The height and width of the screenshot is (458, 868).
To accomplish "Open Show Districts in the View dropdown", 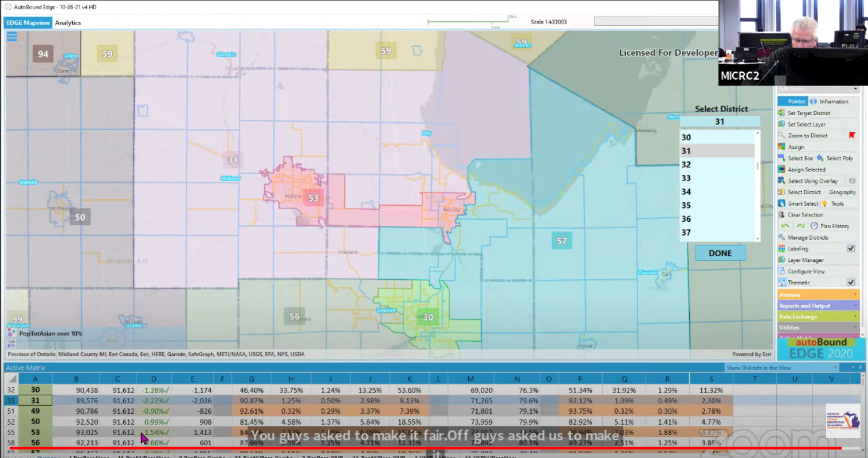I will (781, 367).
